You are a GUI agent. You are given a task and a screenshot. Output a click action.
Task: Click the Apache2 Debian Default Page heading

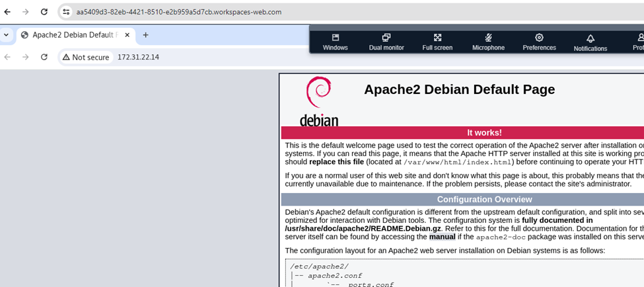460,89
